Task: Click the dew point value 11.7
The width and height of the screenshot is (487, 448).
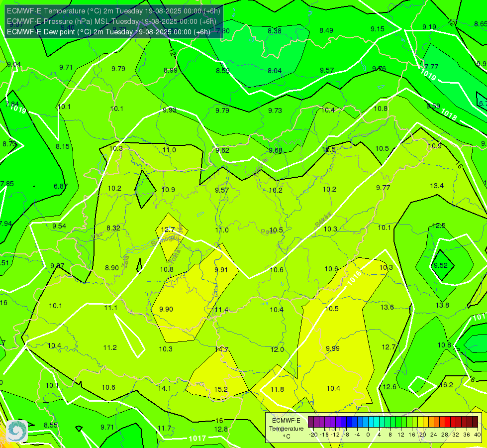Action: [164, 429]
